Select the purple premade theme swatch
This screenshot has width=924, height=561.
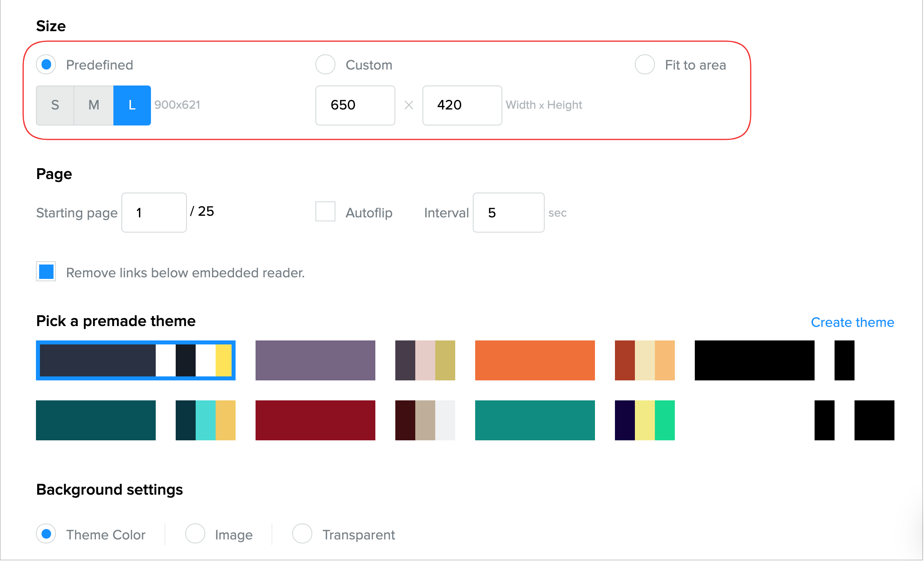(x=315, y=360)
